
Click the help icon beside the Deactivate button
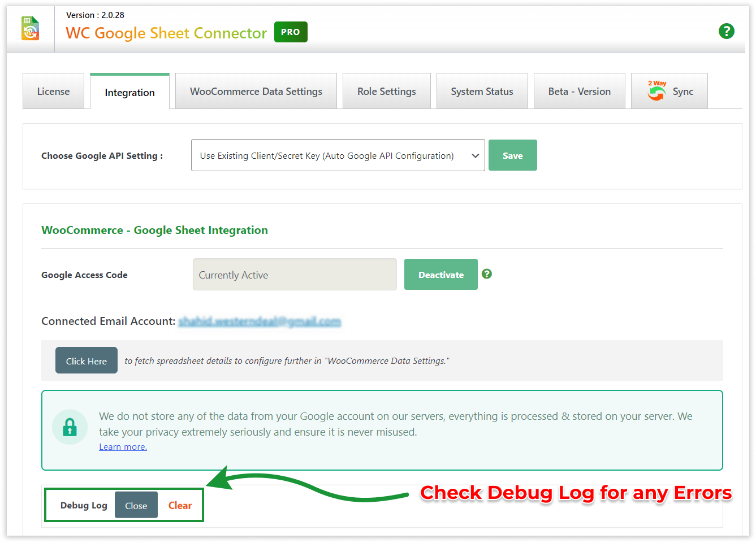point(487,274)
